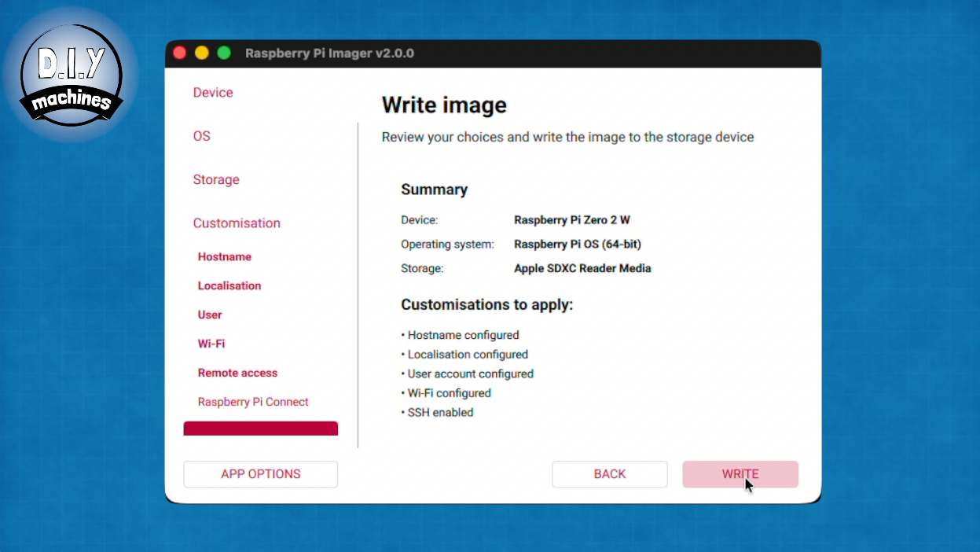Image resolution: width=980 pixels, height=552 pixels.
Task: Select the Storage step in sidebar
Action: (216, 180)
